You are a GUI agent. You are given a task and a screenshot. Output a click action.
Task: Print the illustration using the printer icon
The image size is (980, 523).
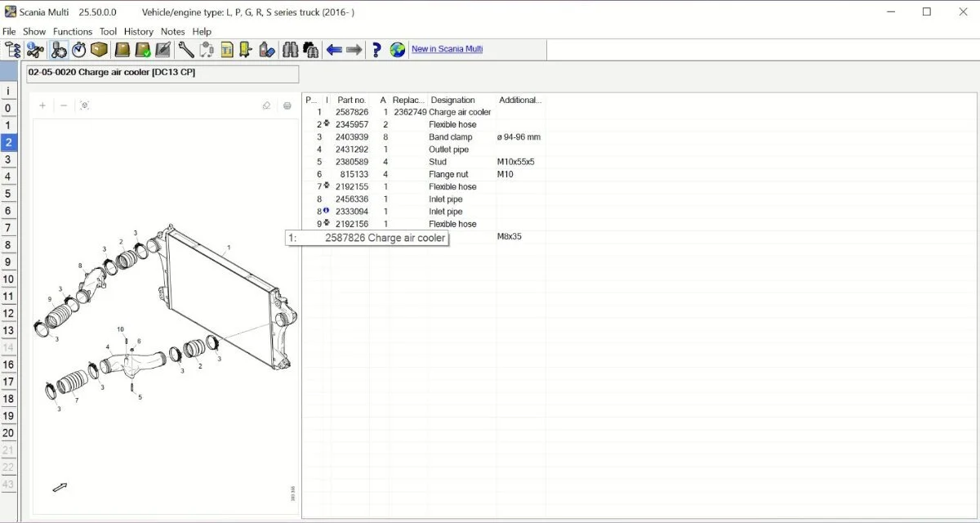pos(287,105)
